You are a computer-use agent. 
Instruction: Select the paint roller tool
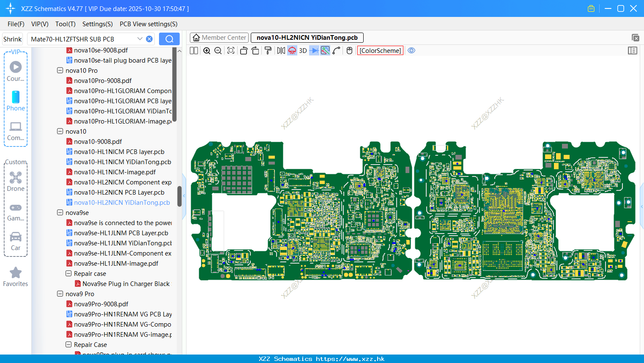(268, 51)
